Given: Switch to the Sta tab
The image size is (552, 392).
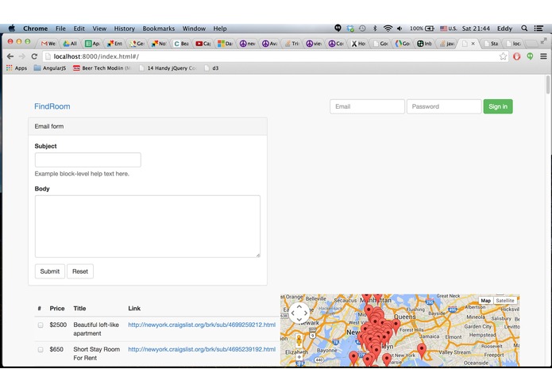Looking at the screenshot, I should pos(492,43).
